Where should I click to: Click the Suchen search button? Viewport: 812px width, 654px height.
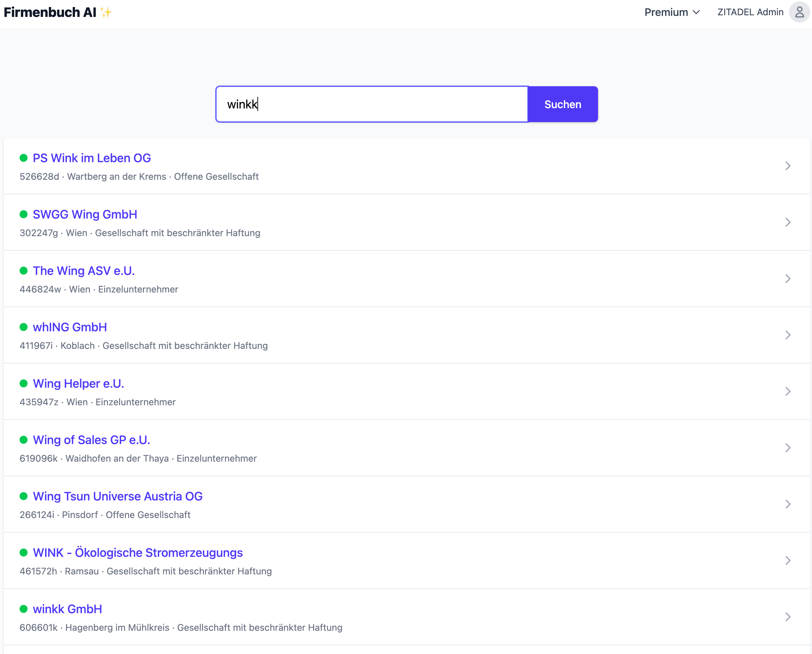562,104
